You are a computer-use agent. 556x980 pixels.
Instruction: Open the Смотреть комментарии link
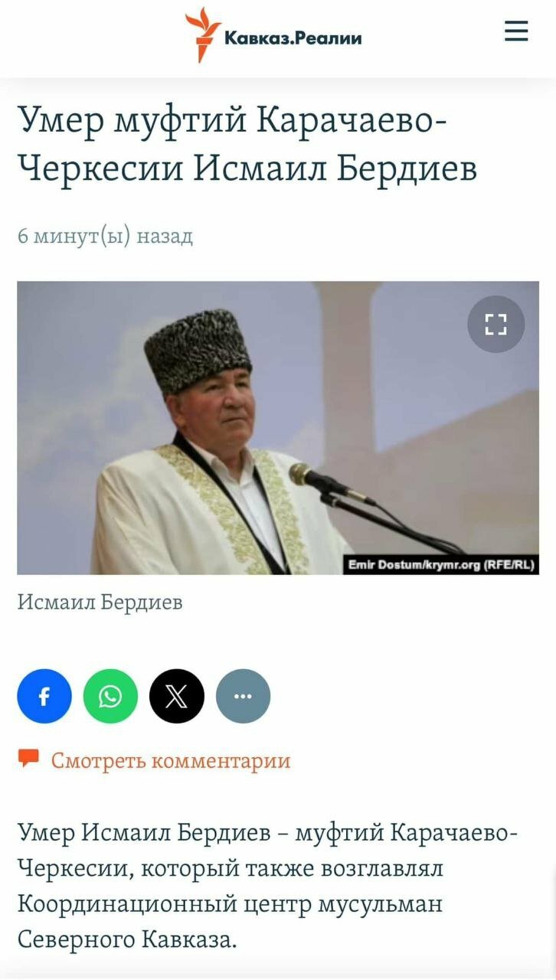pyautogui.click(x=171, y=760)
